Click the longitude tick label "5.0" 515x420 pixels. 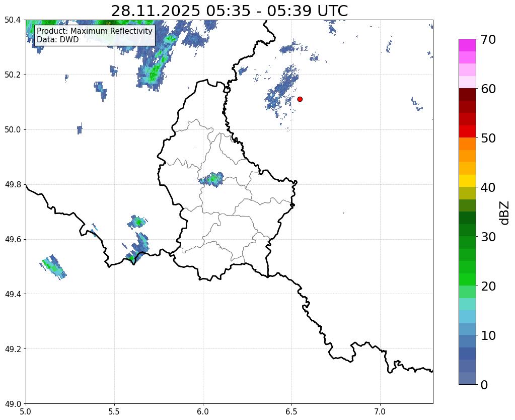pyautogui.click(x=26, y=412)
